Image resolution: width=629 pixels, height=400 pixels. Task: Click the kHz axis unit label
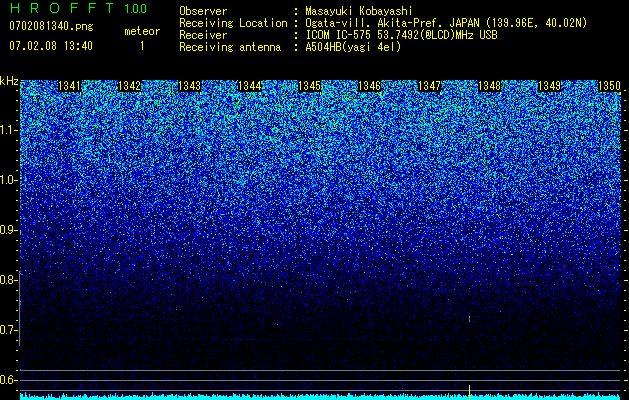9,81
